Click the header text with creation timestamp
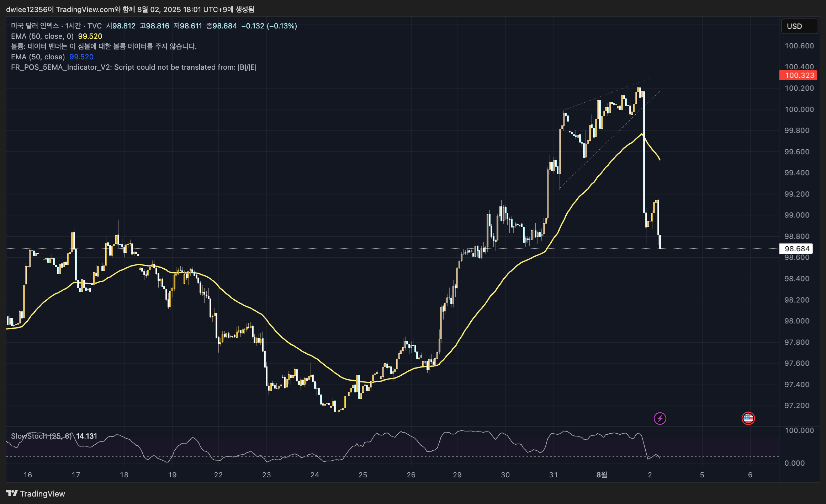 130,10
